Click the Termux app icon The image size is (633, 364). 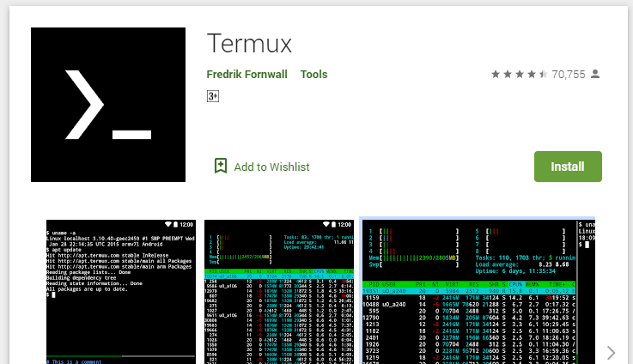(x=108, y=105)
